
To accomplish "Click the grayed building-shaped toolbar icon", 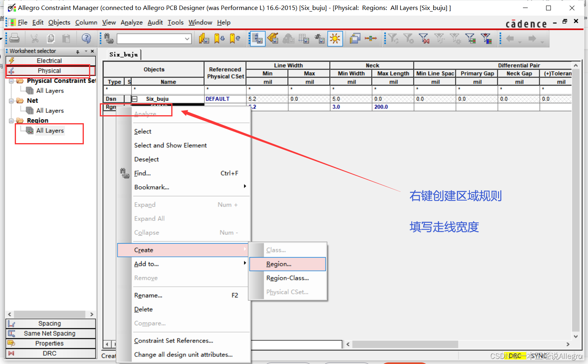I will pos(288,38).
